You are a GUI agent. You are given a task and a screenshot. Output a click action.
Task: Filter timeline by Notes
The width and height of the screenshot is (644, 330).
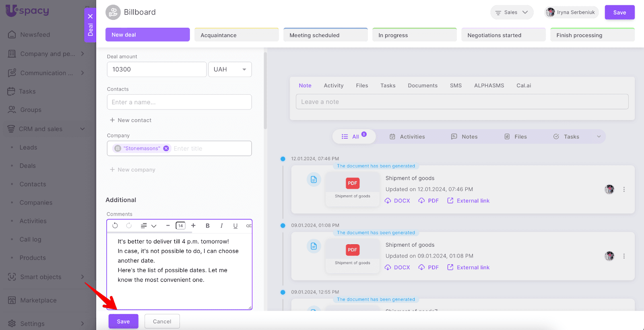click(x=464, y=137)
